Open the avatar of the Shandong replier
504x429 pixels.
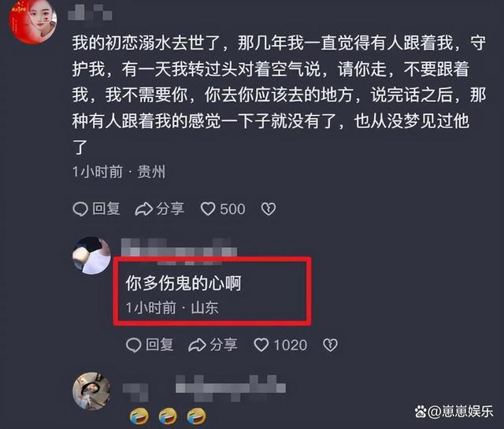click(92, 256)
